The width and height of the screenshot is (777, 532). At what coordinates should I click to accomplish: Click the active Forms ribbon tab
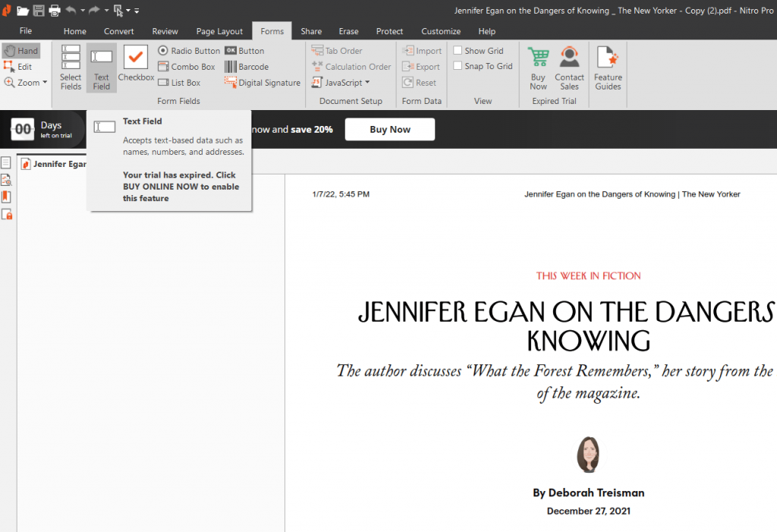pos(272,31)
